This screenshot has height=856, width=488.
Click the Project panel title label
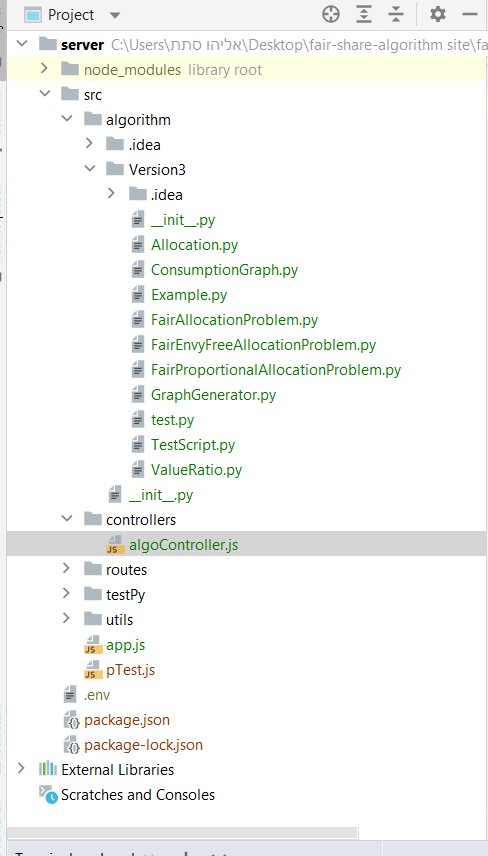(x=71, y=15)
